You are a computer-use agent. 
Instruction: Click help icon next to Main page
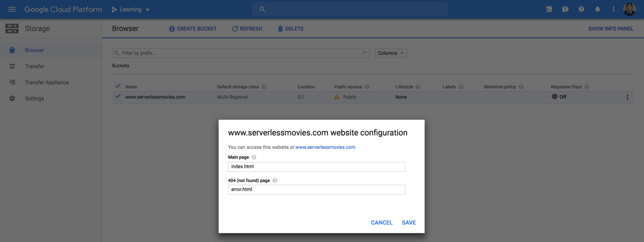point(254,157)
